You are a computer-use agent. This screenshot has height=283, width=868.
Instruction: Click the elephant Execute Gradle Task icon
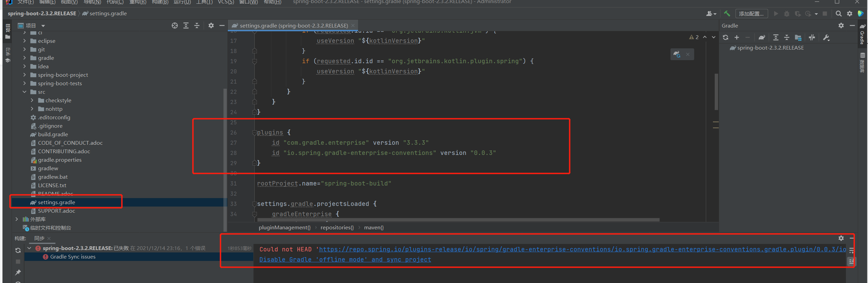762,37
